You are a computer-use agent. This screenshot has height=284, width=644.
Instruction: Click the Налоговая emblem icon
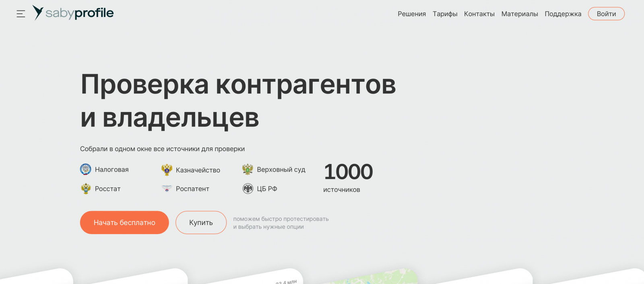coord(86,170)
